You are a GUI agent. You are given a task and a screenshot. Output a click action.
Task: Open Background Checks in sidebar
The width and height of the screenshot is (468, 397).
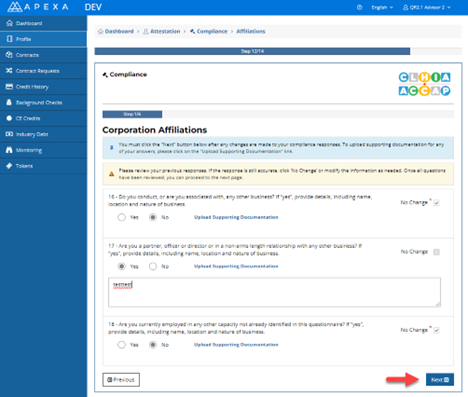coord(43,102)
